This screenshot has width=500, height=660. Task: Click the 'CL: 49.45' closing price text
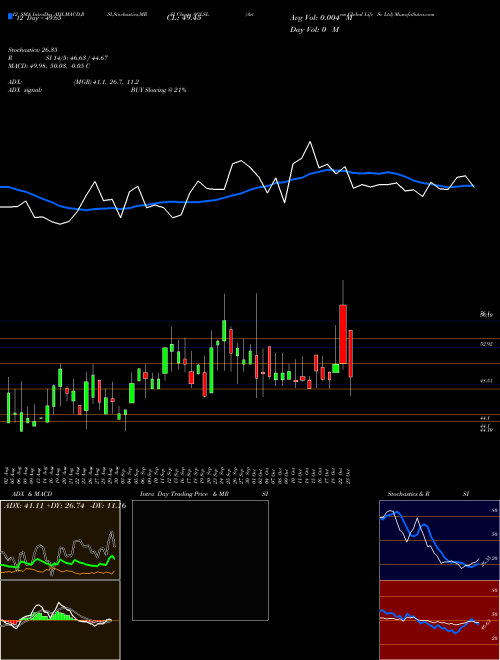tap(185, 18)
